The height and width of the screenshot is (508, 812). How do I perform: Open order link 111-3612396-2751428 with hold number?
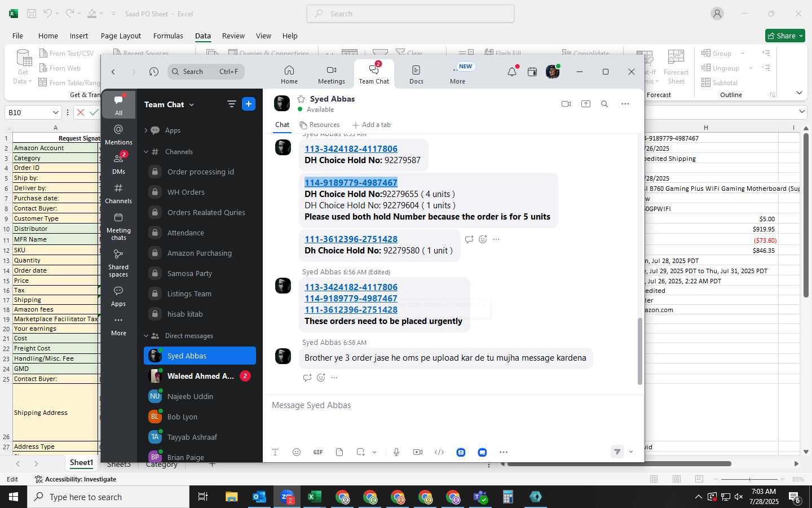(x=351, y=239)
